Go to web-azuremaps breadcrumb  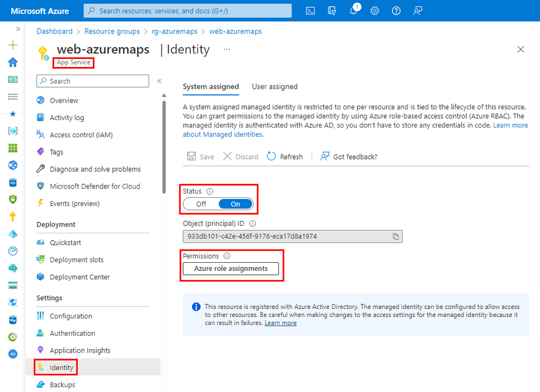tap(236, 31)
